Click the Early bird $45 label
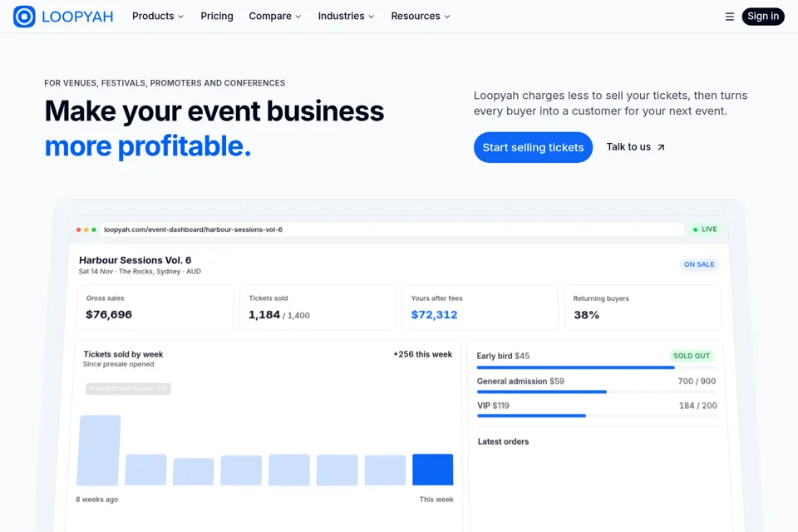Image resolution: width=798 pixels, height=532 pixels. pos(503,356)
